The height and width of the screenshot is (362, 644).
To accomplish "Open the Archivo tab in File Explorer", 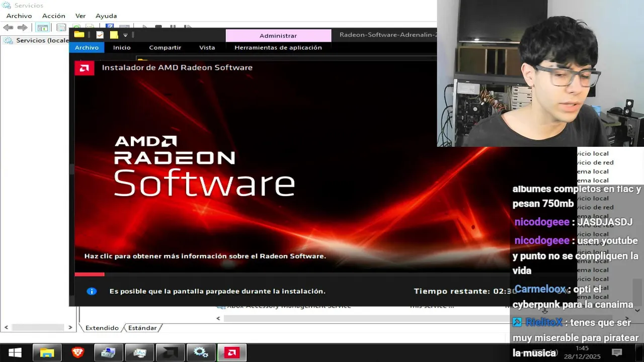I will [87, 47].
